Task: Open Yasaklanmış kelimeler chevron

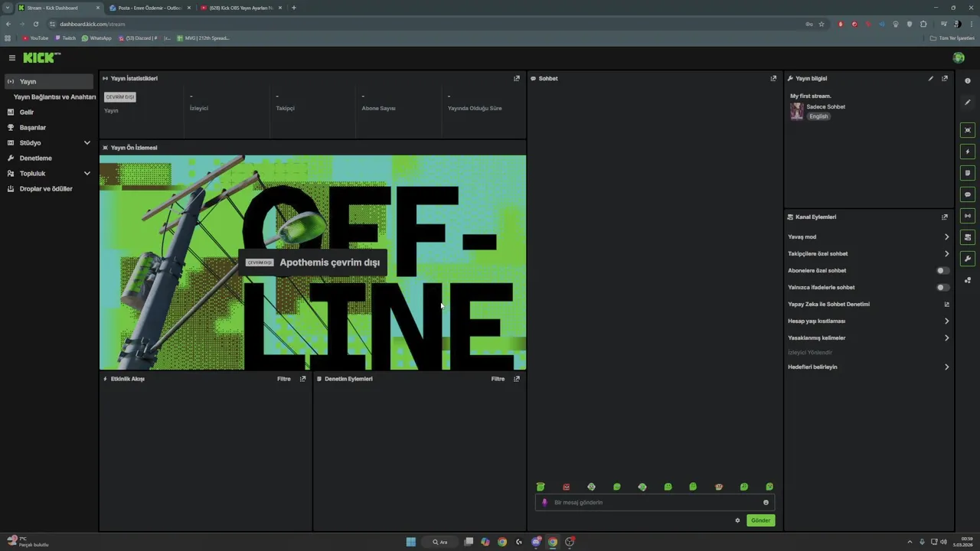Action: click(946, 337)
